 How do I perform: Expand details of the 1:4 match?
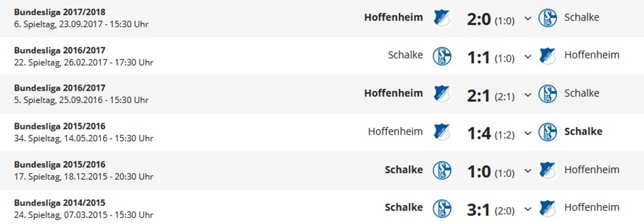tap(528, 133)
